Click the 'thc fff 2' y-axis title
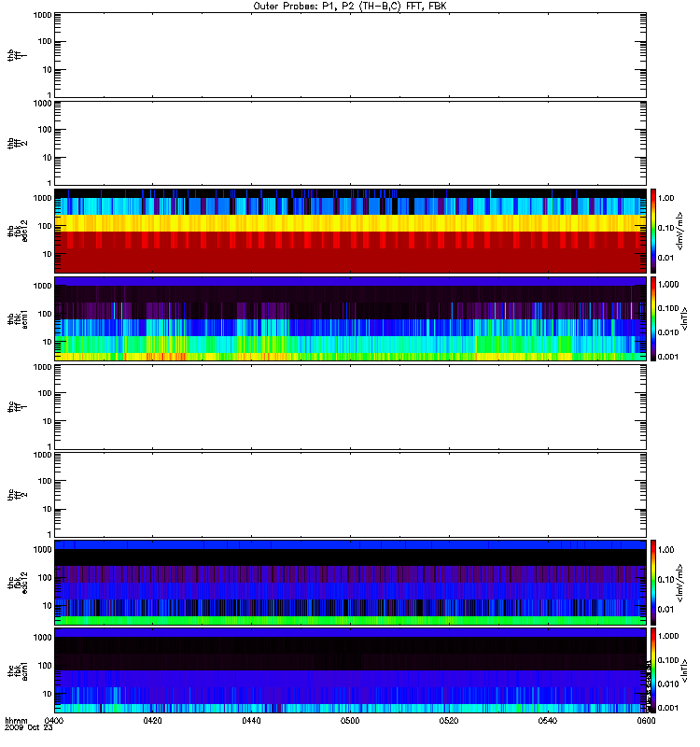Viewport: 700px width, 747px height. (x=17, y=495)
